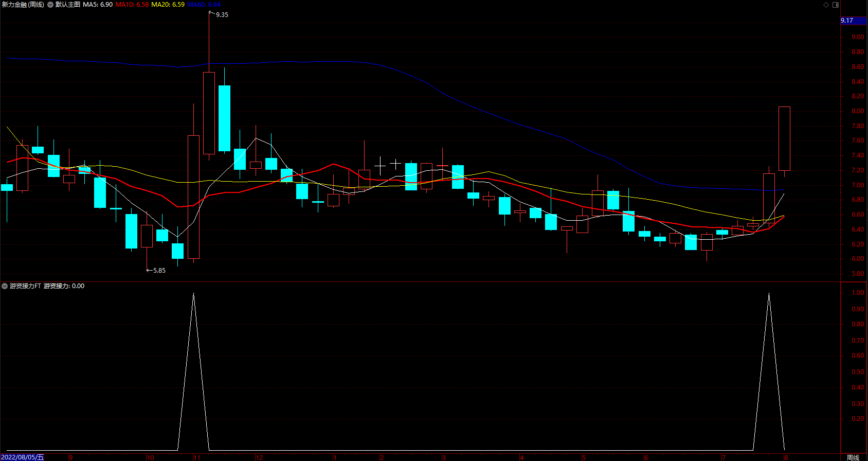The image size is (868, 461).
Task: Click the latest tall red candlestick
Action: click(784, 138)
